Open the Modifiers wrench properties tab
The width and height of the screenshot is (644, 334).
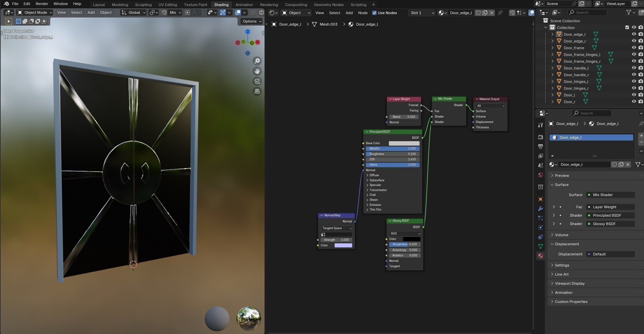pos(541,209)
